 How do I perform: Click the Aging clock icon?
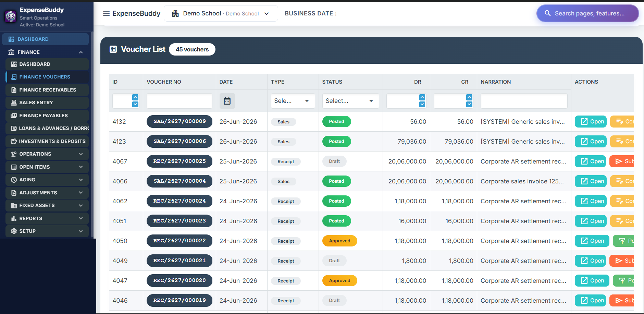click(14, 180)
